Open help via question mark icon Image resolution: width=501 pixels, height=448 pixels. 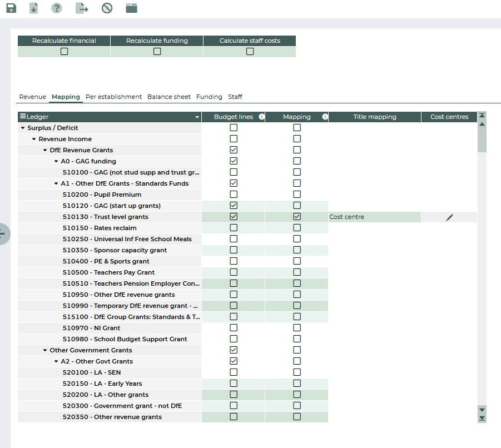57,8
